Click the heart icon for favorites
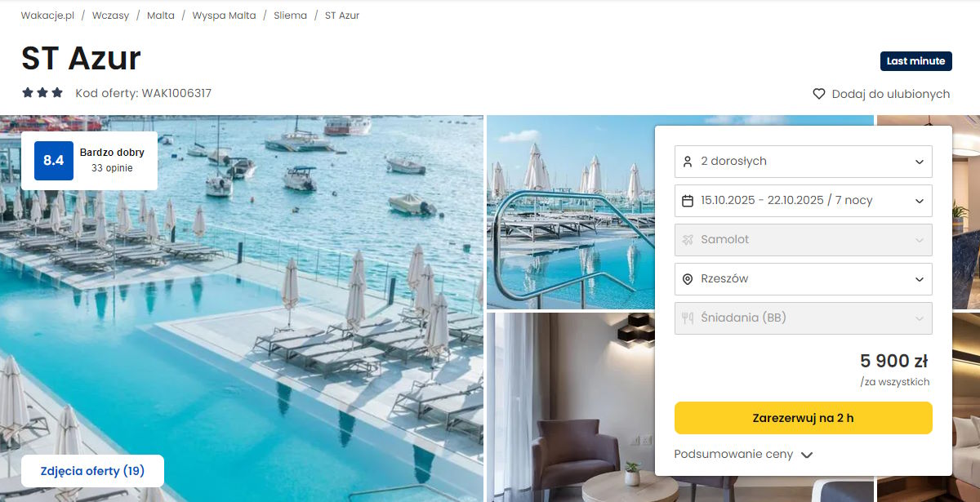Screen dimensions: 980x502 [819, 94]
